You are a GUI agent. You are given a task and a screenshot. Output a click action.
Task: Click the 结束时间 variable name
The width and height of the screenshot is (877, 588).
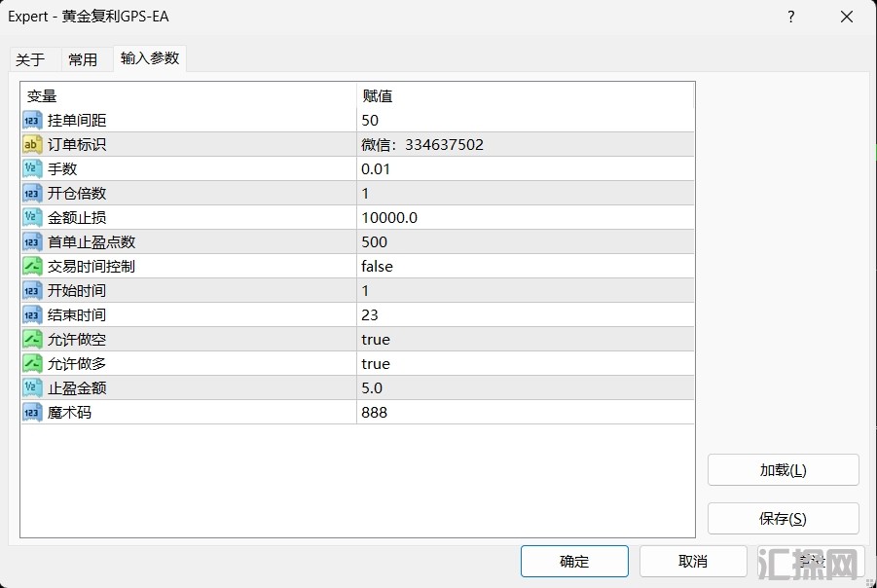pyautogui.click(x=77, y=315)
